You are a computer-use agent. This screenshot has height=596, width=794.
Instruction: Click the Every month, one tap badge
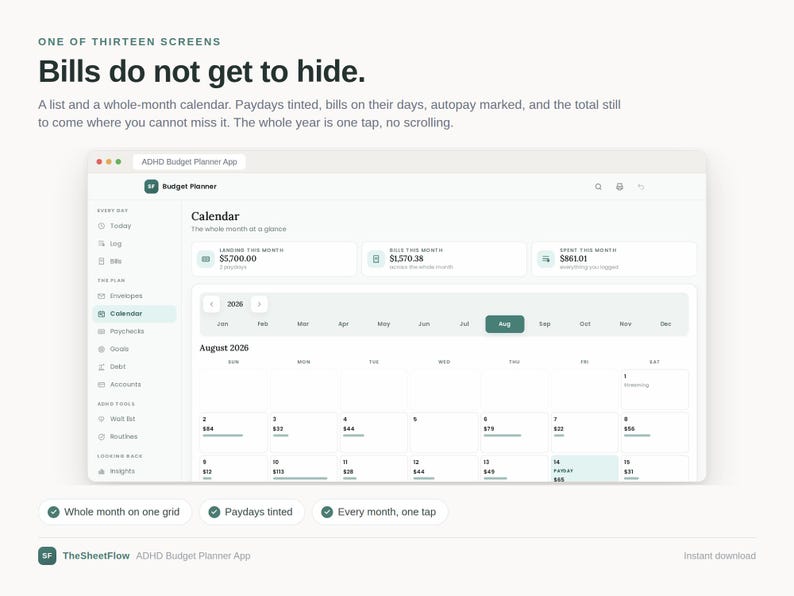pos(380,512)
